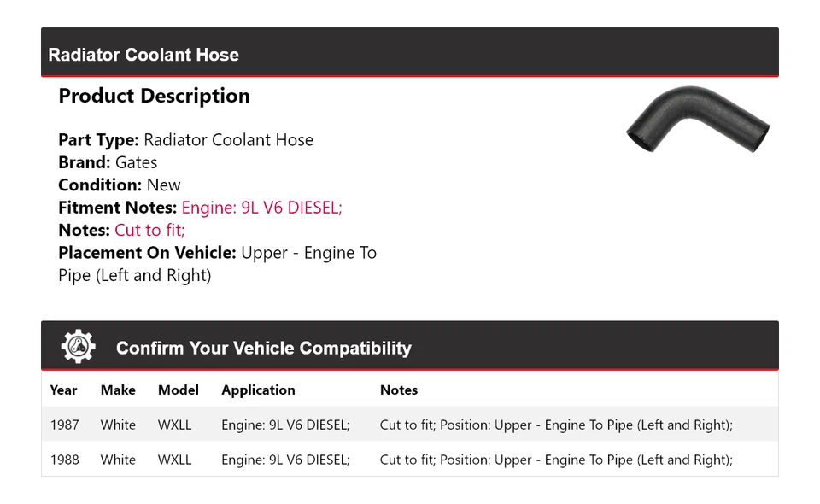Click the red Cut to fit note
Viewport: 820px width, 504px height.
149,230
